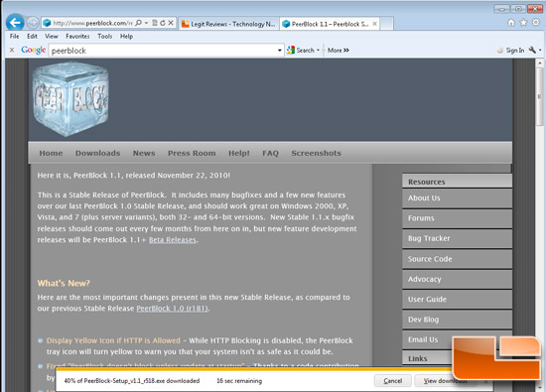Expand More toolbar options chevron
The height and width of the screenshot is (392, 546).
point(346,51)
